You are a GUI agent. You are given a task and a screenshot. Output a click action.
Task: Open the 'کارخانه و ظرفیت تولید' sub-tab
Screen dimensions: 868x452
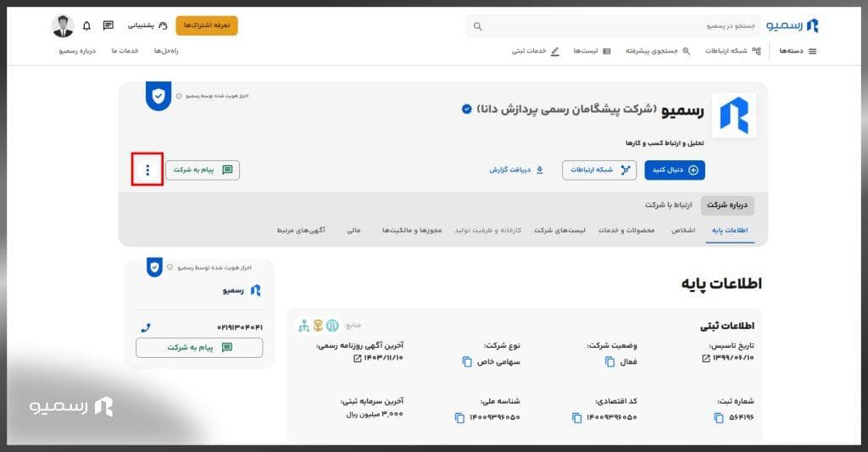pyautogui.click(x=487, y=231)
